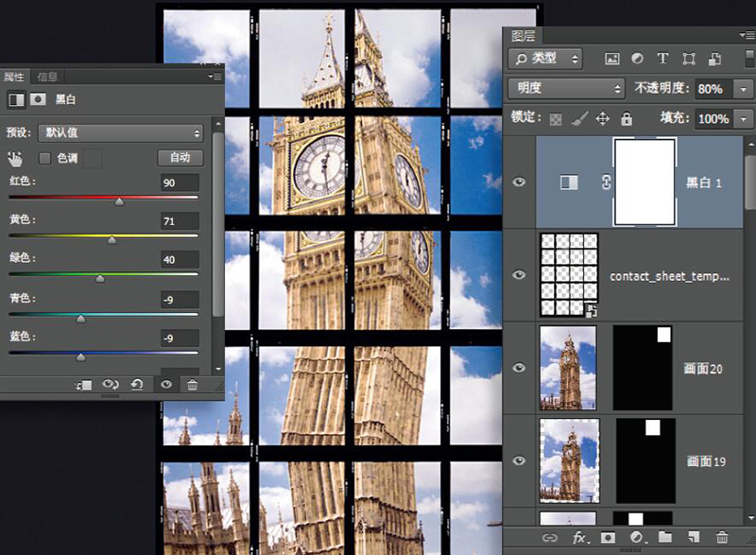Reset adjustment to defaults icon
This screenshot has height=555, width=756.
click(x=137, y=385)
